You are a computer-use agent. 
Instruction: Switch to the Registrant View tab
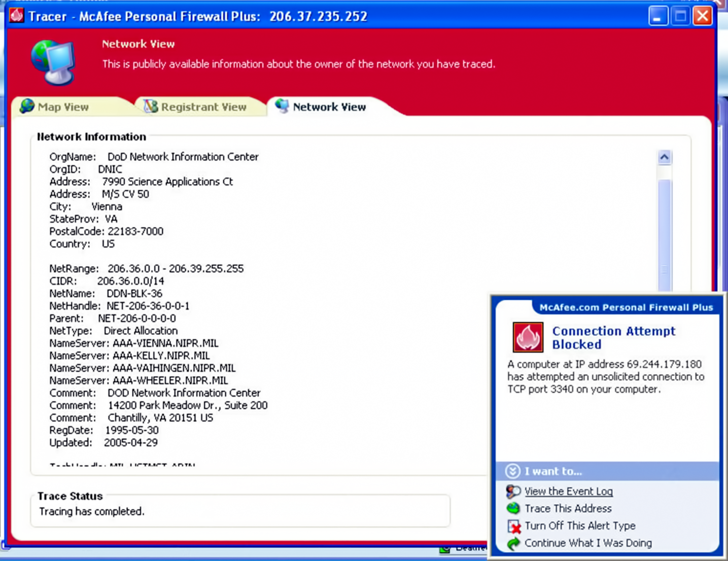200,107
